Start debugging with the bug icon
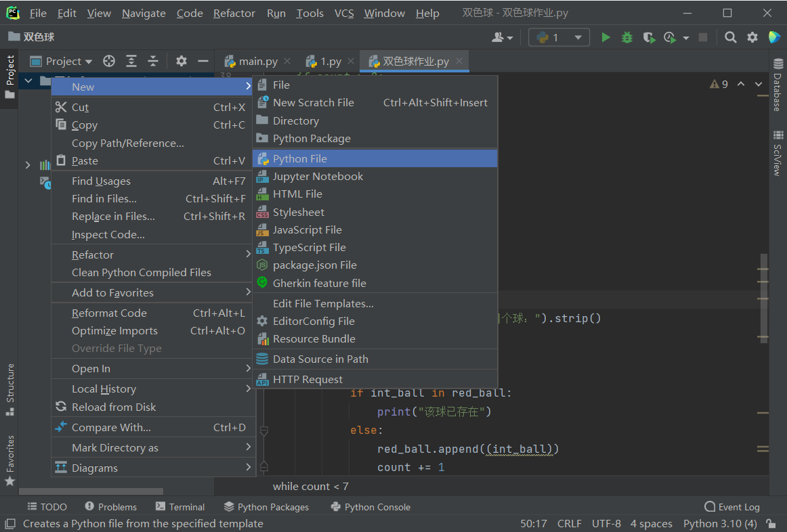787x532 pixels. coord(627,37)
